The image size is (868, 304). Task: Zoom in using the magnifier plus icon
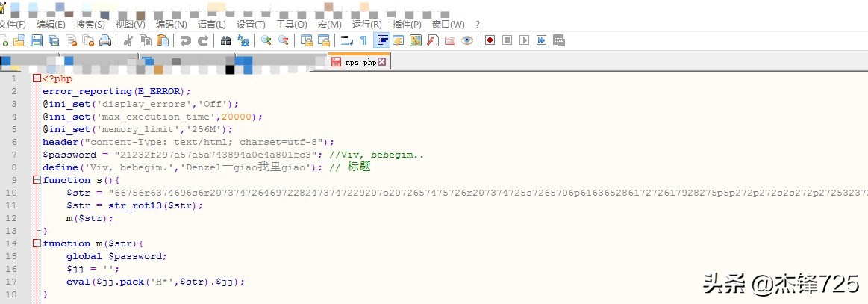pos(266,40)
